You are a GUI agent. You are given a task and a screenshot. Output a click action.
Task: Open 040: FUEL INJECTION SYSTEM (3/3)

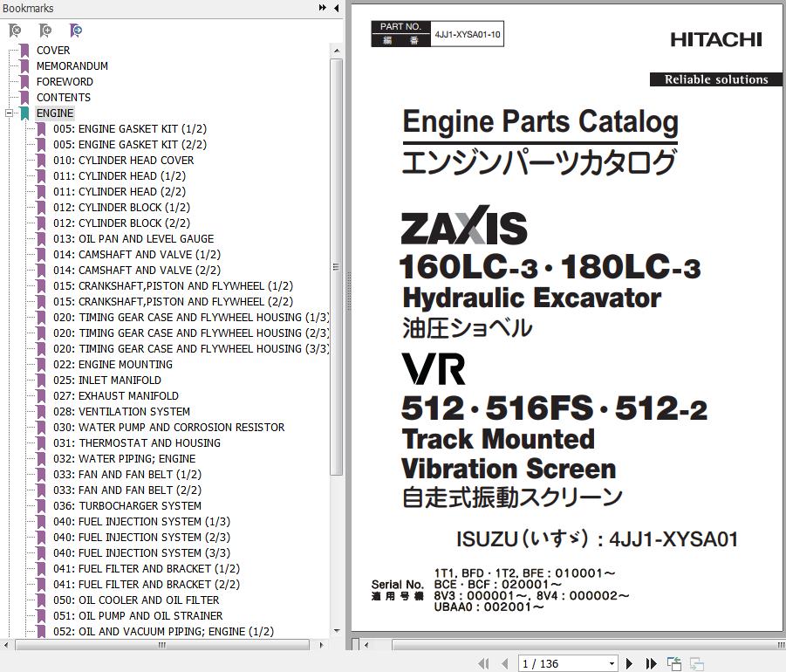(x=141, y=552)
